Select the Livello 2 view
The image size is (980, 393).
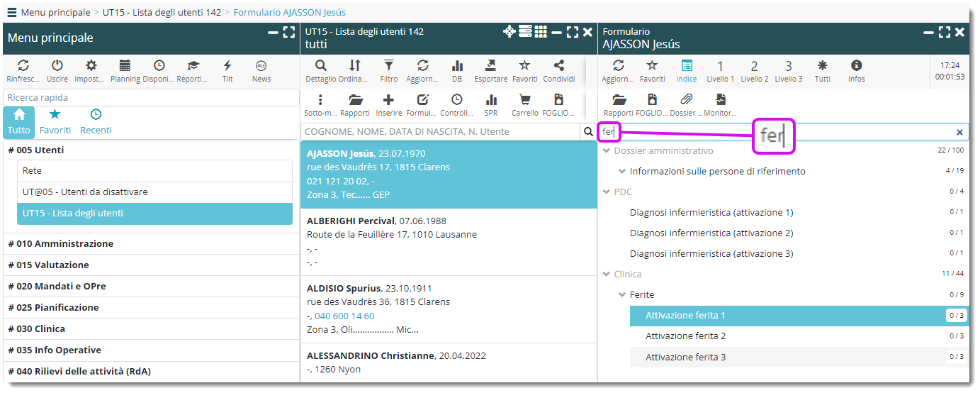coord(754,66)
